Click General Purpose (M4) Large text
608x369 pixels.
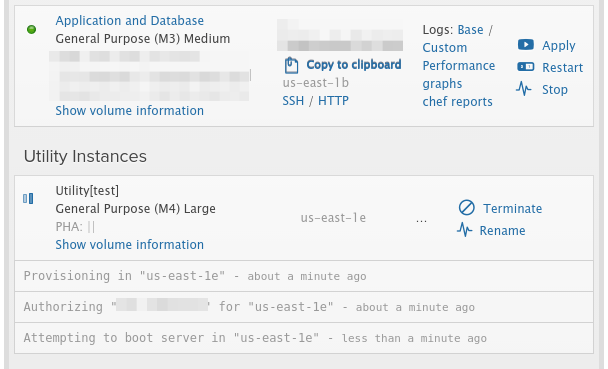click(135, 209)
